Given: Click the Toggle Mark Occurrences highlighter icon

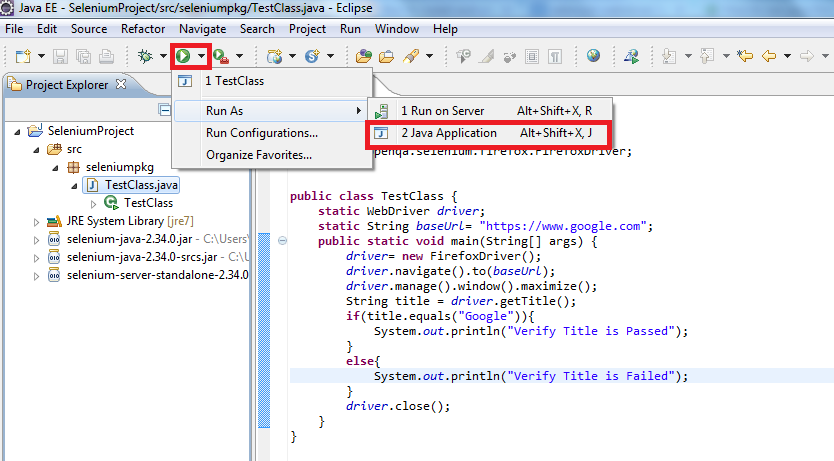Looking at the screenshot, I should point(486,56).
